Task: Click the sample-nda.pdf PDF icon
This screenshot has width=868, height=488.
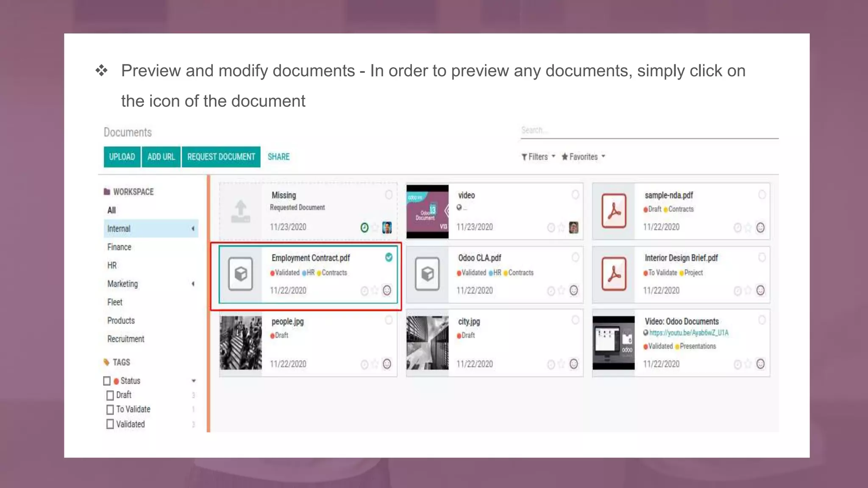Action: click(614, 211)
